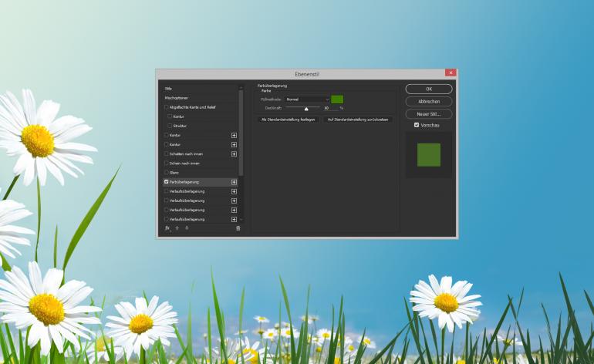Disable the Vorschau checkbox

tap(417, 125)
